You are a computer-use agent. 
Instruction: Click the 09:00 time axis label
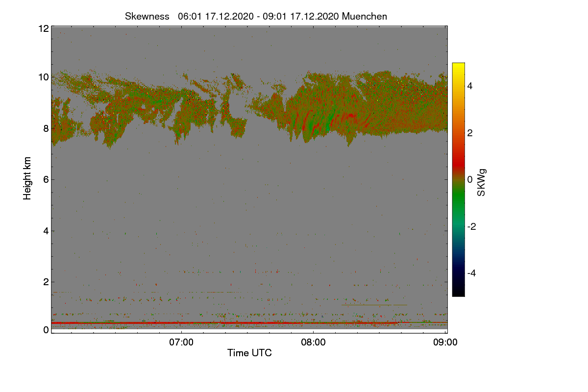click(x=445, y=343)
